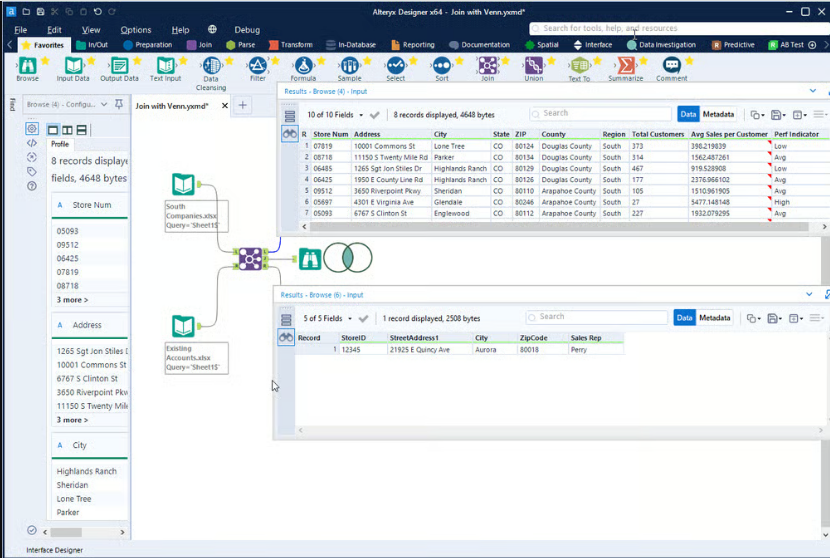Open save options dropdown in Browse (6) results
The image size is (830, 558).
coord(780,319)
